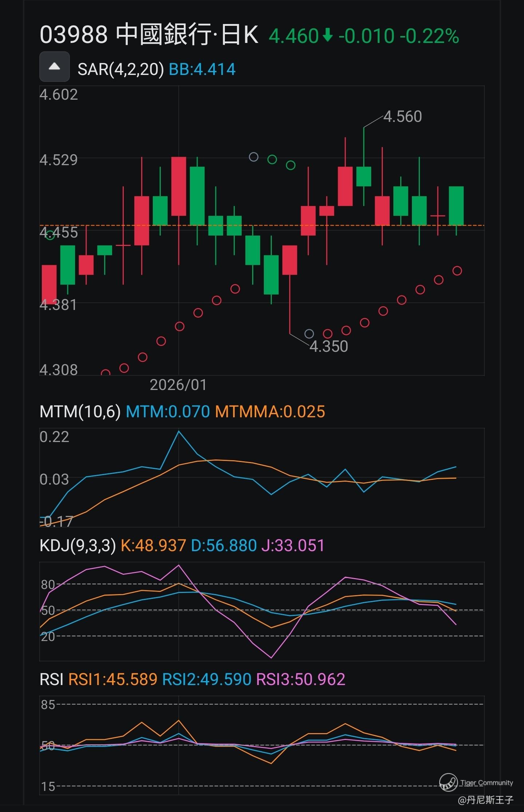Click the 2026/01 date marker on the axis
This screenshot has width=524, height=812.
pyautogui.click(x=178, y=385)
